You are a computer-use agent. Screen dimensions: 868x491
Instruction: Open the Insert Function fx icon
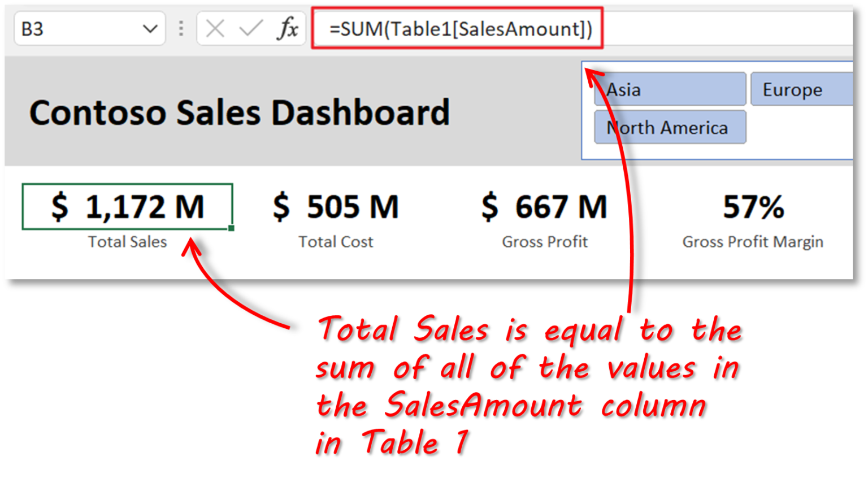tap(287, 28)
